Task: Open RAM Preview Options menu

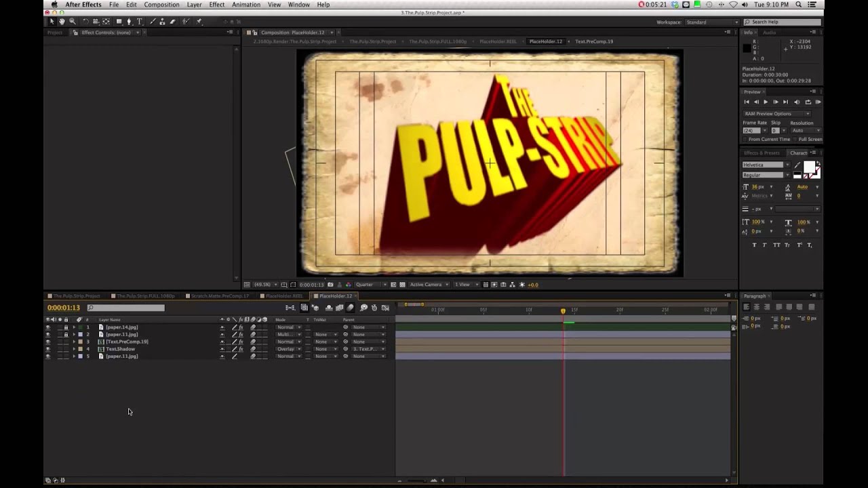Action: (x=776, y=114)
